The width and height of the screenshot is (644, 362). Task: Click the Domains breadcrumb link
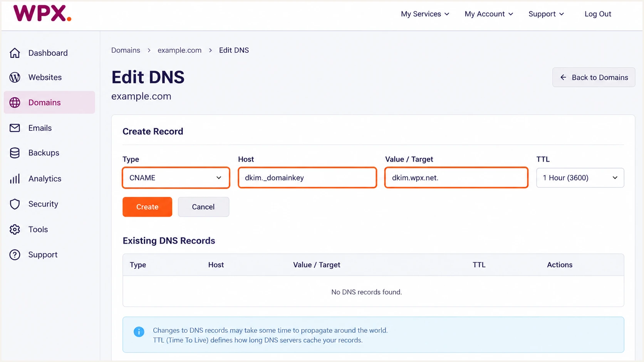tap(126, 50)
